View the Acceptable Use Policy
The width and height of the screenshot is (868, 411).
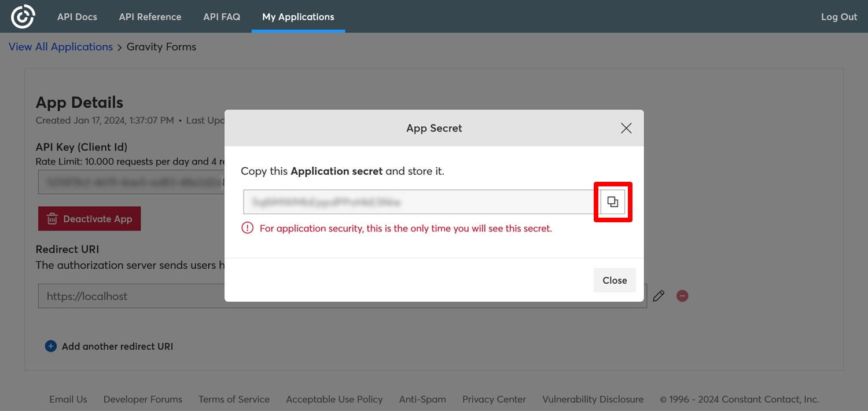point(334,399)
